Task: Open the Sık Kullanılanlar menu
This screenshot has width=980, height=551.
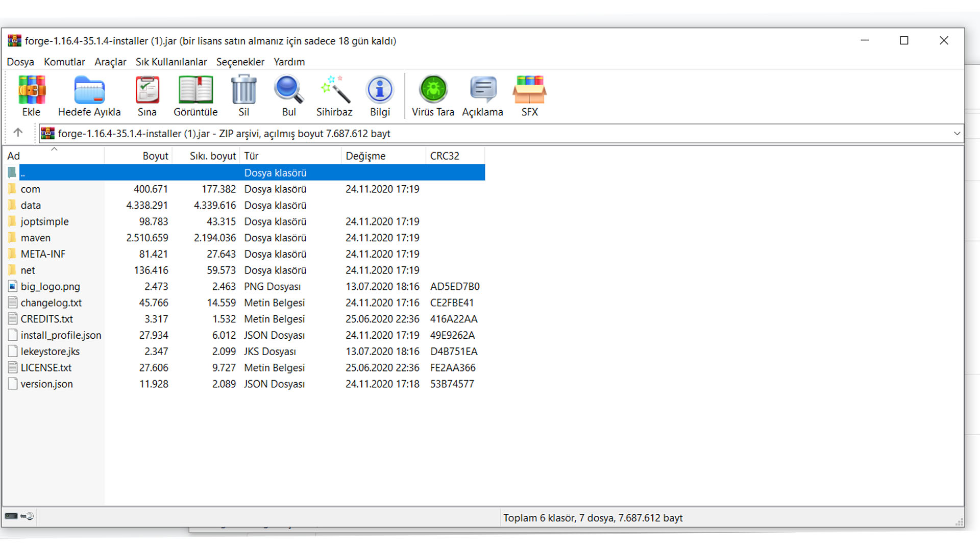Action: tap(171, 62)
